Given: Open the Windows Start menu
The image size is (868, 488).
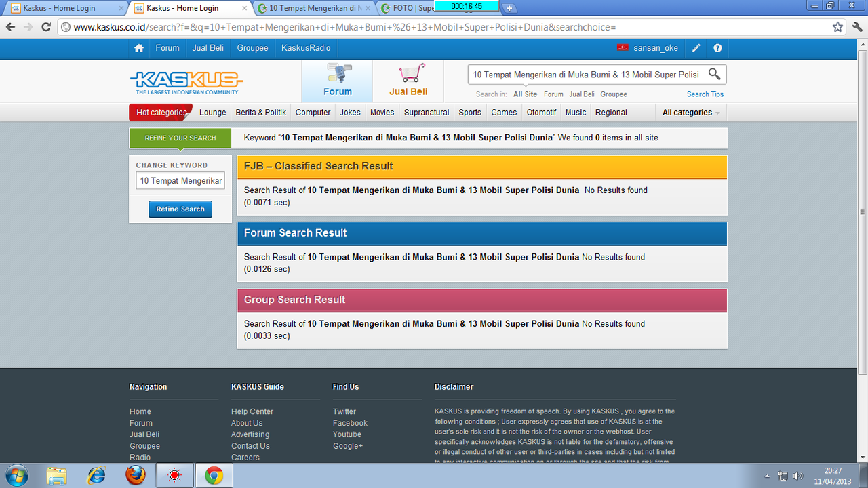Looking at the screenshot, I should click(x=16, y=476).
